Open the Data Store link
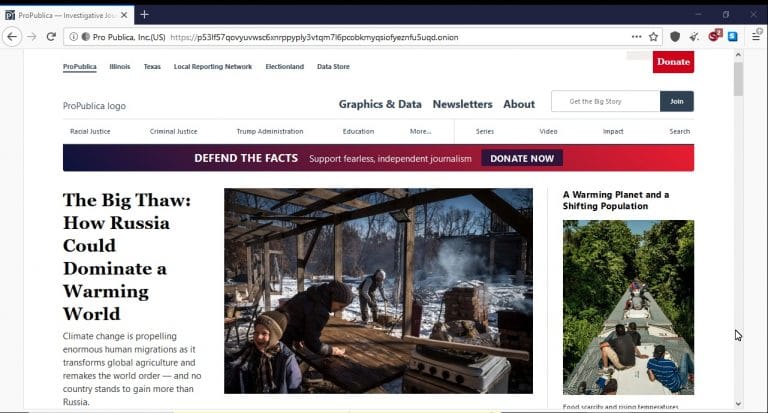 (333, 67)
